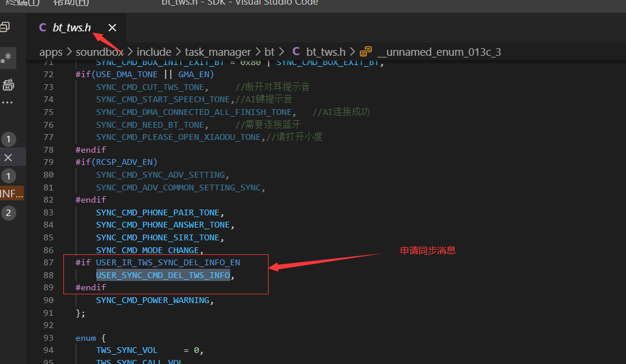
Task: Open the three-dots more options in search panel
Action: pos(7,102)
